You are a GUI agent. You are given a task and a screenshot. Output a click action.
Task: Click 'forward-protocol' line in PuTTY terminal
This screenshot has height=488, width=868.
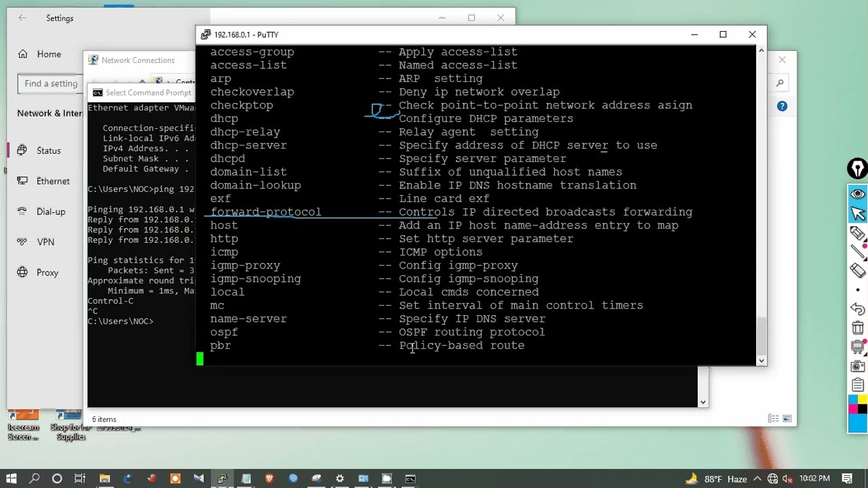(x=265, y=212)
